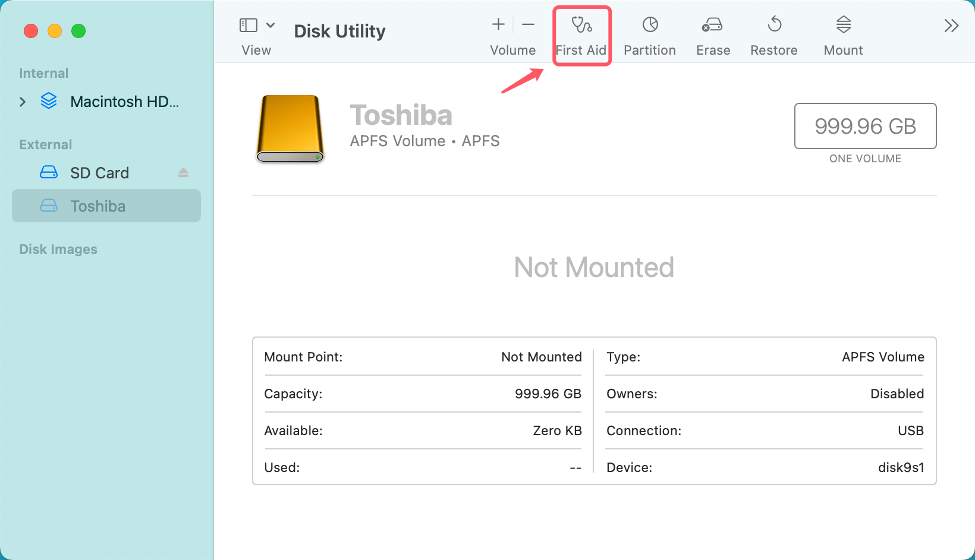Expand the Macintosh HD disclosure arrow
Screen dimensions: 975x560
tap(23, 102)
